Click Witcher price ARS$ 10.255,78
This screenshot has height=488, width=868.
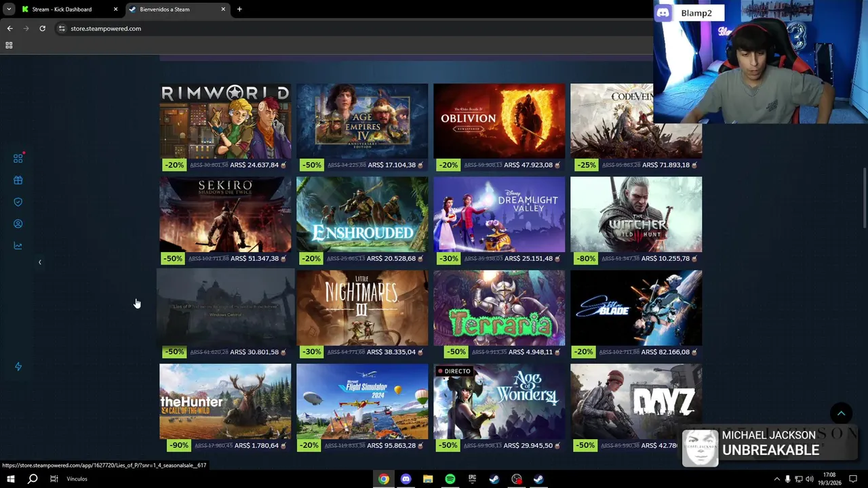(666, 258)
